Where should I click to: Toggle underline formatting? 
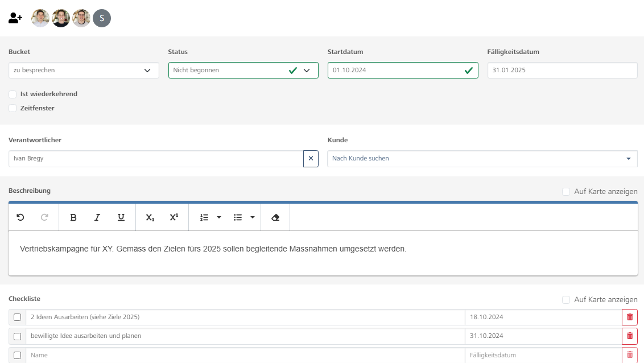point(121,217)
